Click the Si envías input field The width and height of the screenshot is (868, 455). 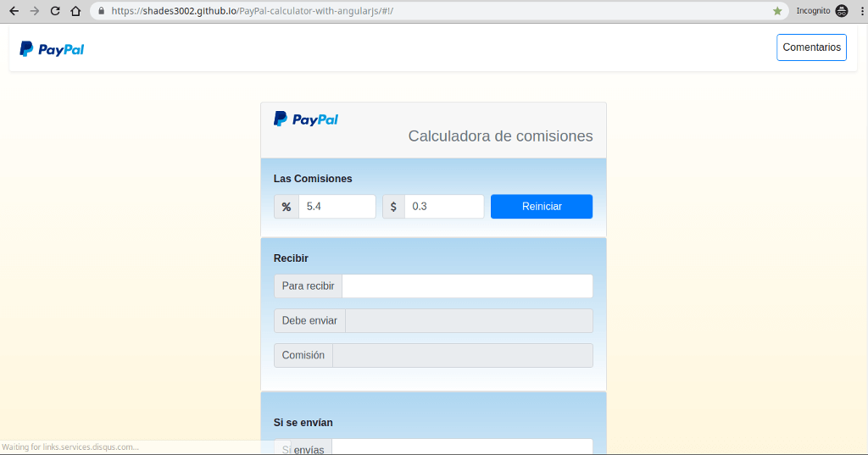[x=462, y=447]
